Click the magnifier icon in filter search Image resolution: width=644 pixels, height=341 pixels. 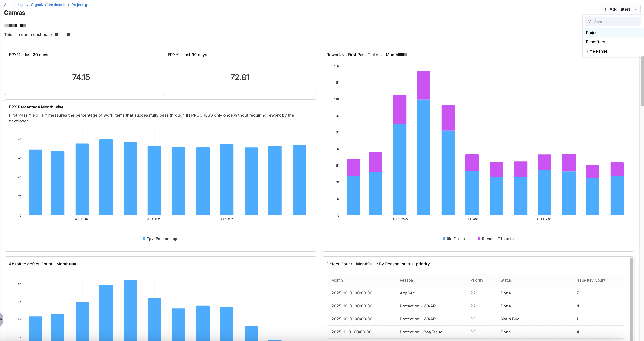pos(590,22)
